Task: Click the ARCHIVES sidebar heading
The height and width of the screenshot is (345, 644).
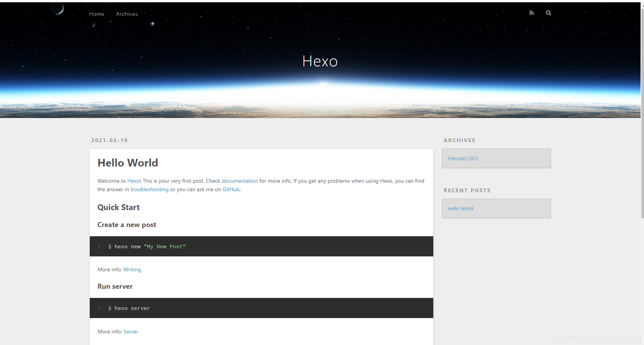Action: 460,140
